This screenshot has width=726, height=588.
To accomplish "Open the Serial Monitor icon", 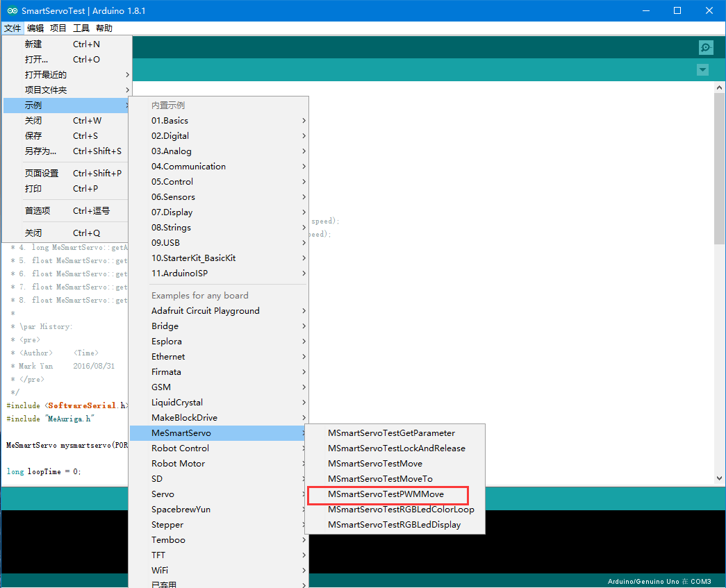I will 706,47.
